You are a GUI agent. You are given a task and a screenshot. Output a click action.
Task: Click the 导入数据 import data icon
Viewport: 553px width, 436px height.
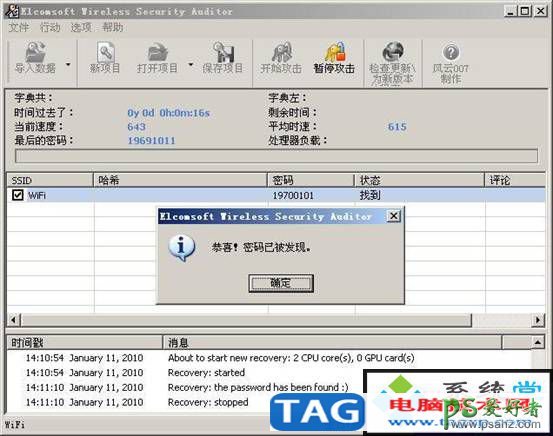pyautogui.click(x=35, y=52)
